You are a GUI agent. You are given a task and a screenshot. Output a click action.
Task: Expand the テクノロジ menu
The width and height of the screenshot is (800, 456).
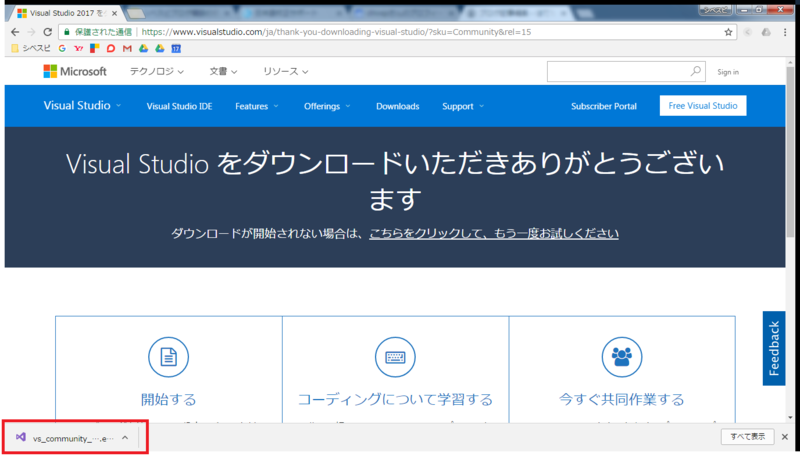coord(157,72)
